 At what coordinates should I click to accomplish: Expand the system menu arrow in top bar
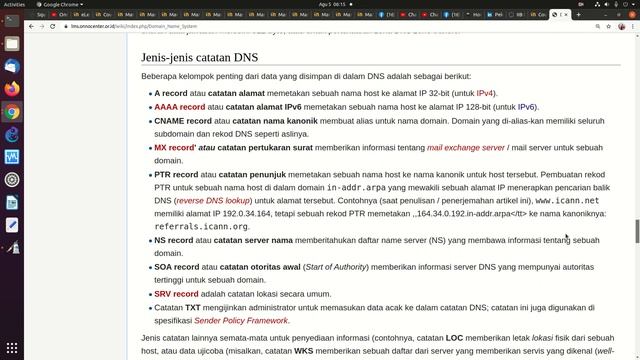pos(633,4)
